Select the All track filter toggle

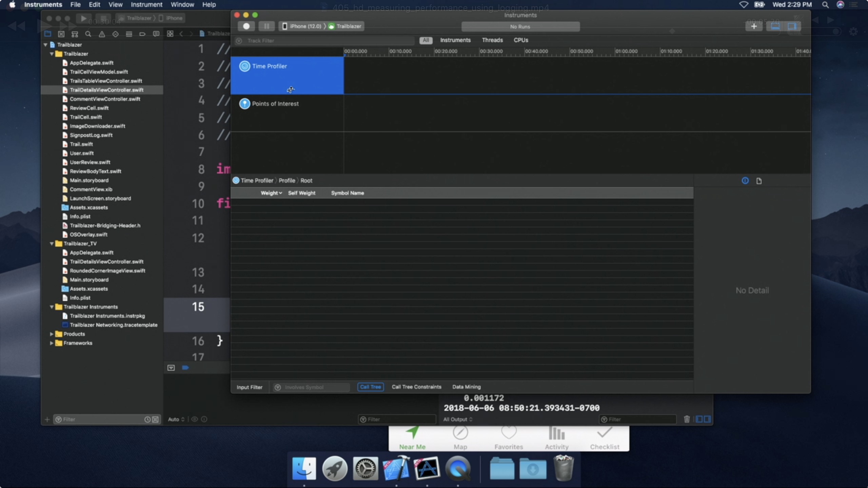[426, 40]
